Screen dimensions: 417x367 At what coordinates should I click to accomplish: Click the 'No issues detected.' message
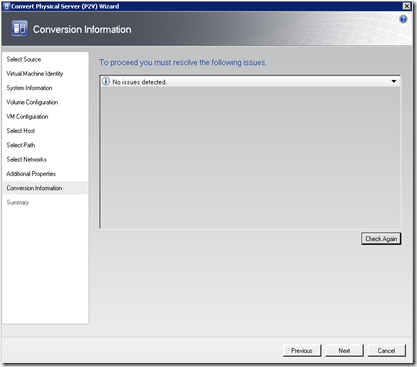(x=139, y=82)
